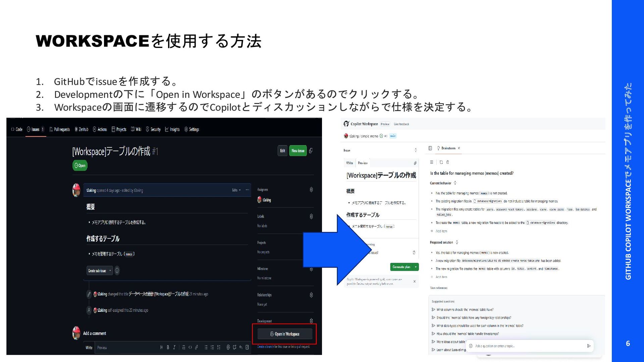Regenerate the brainstorm with the refresh icon
Screen dimensions: 644x362
[x=441, y=162]
